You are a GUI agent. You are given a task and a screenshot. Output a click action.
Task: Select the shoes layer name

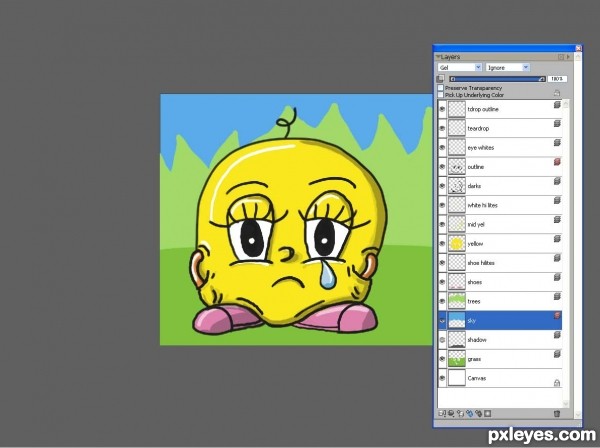click(474, 282)
